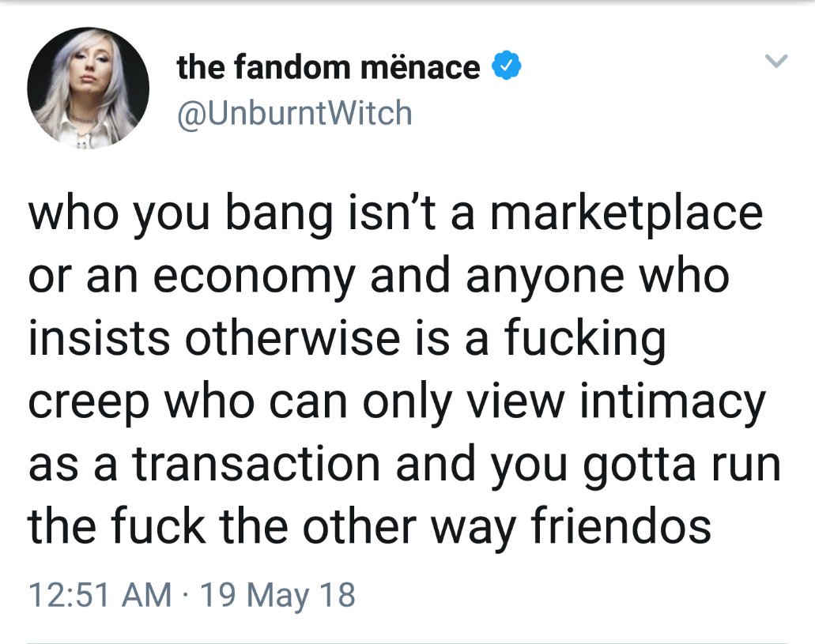
Task: Click the display name "the fandom mënace"
Action: point(329,67)
